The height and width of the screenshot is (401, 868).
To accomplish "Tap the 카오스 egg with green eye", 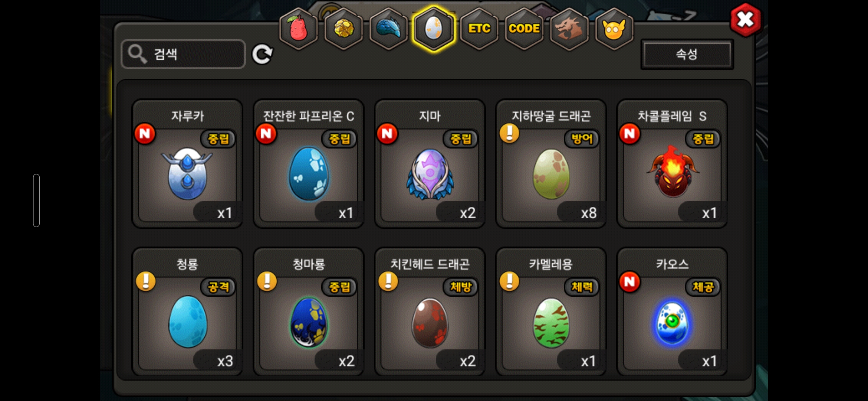I will 672,312.
